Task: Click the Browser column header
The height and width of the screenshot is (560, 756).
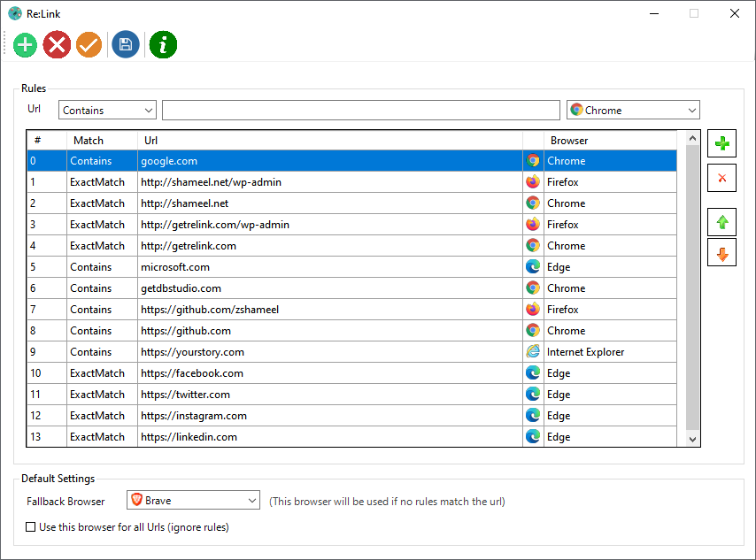Action: 611,141
